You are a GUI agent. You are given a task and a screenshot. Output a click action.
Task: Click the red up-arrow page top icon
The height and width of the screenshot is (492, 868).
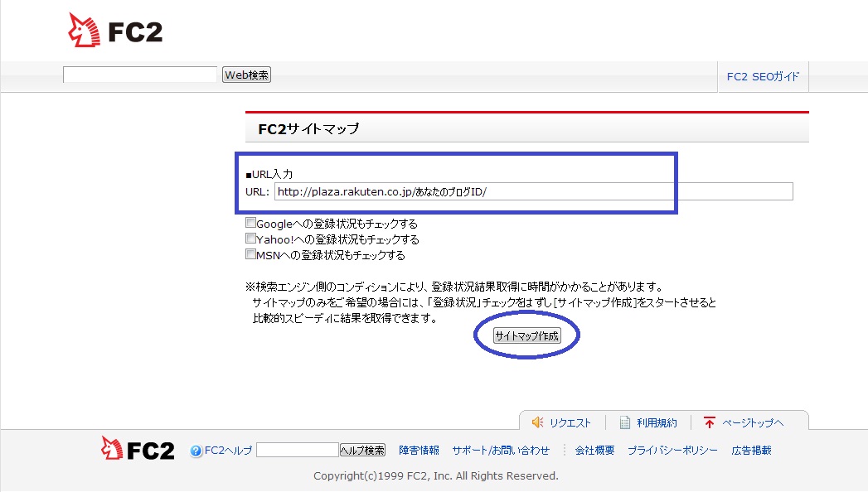click(x=709, y=422)
